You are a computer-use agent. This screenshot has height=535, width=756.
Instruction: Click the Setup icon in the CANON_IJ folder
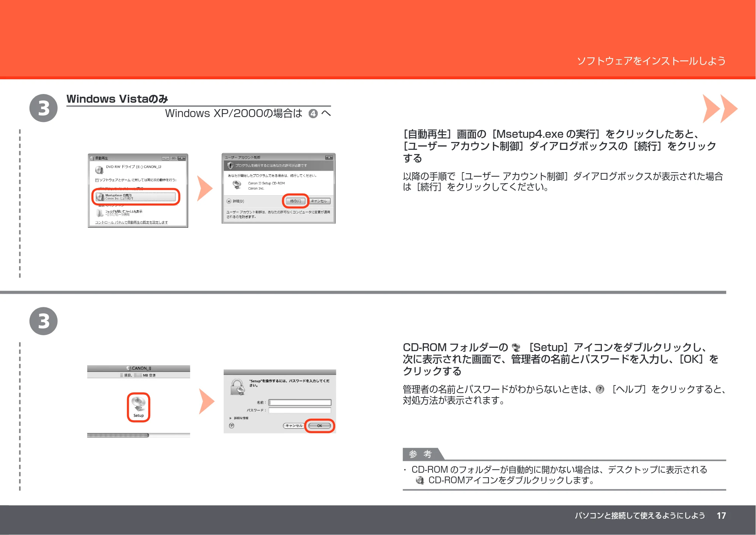click(x=139, y=407)
